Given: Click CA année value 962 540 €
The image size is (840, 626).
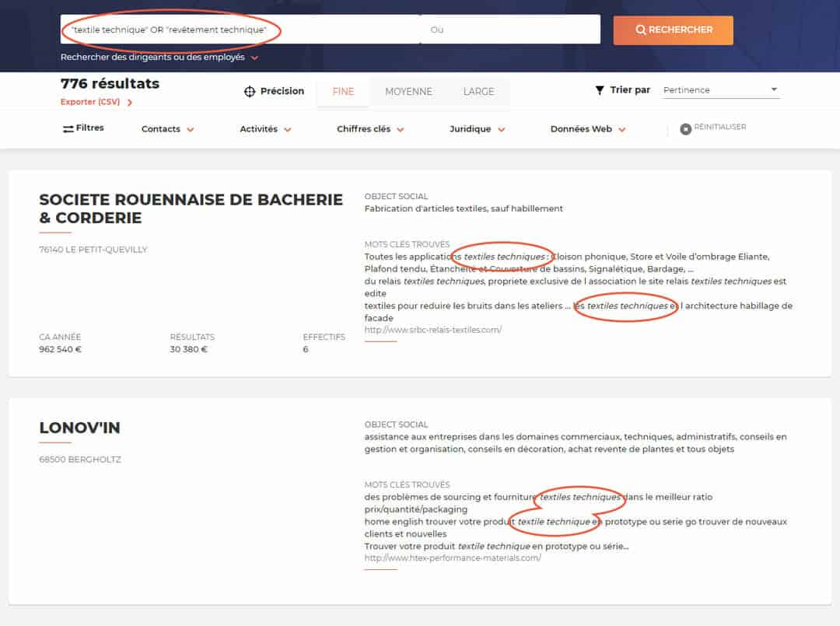Looking at the screenshot, I should 60,349.
